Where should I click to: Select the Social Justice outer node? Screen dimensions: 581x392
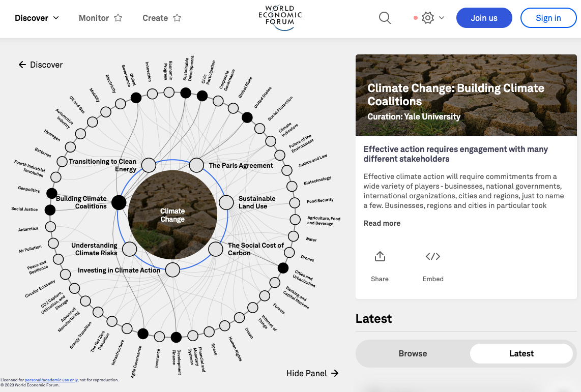[50, 210]
